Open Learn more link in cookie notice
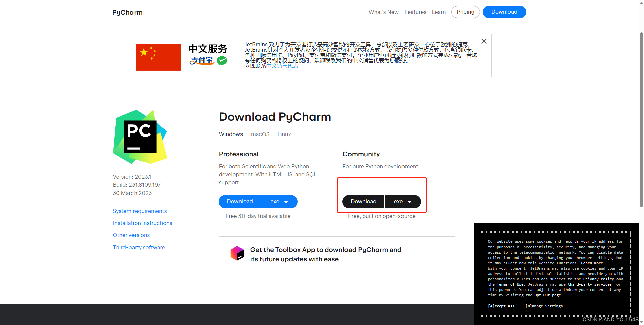 pos(593,263)
